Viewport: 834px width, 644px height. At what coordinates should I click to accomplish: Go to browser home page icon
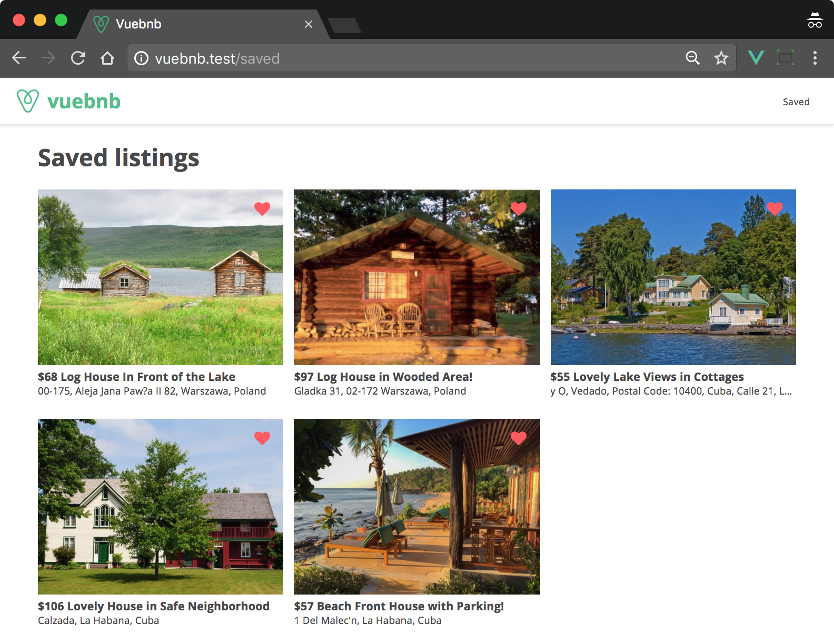107,58
